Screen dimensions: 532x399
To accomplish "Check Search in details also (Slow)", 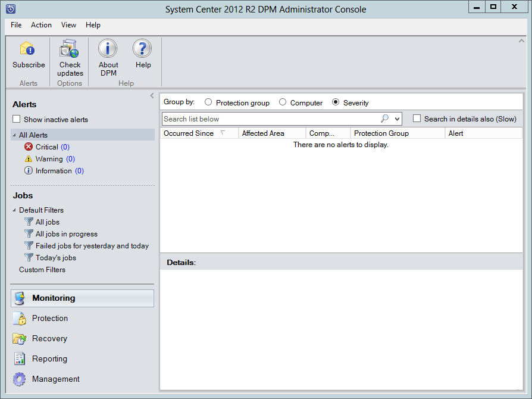I will pos(417,119).
